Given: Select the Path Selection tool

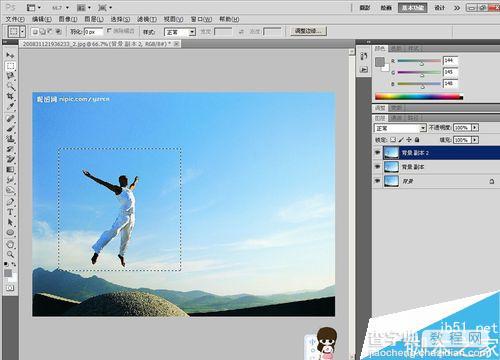Looking at the screenshot, I should click(x=10, y=222).
